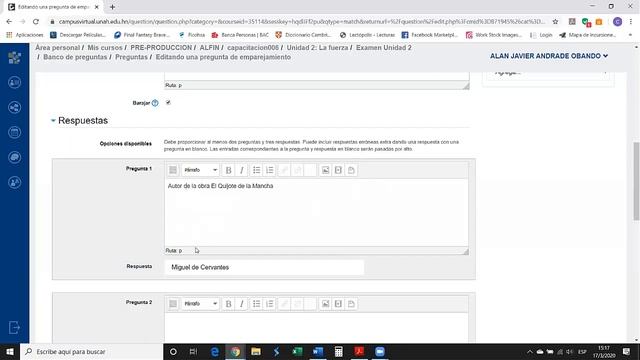Remove link in Pregunta 1 editor

tap(298, 170)
